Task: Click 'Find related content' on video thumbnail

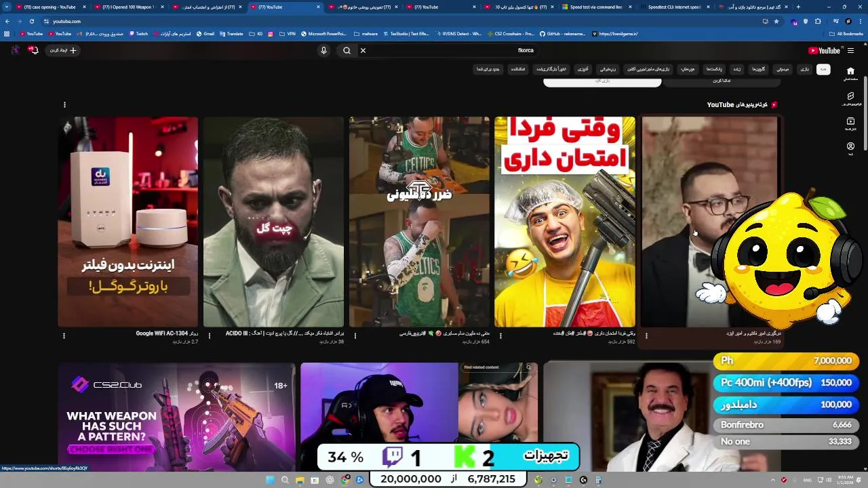Action: point(496,367)
